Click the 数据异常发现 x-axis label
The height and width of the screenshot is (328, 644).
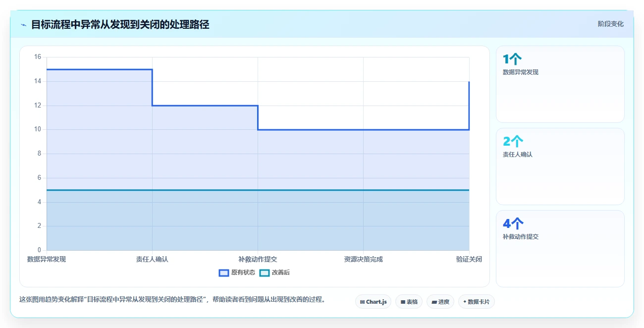click(47, 259)
